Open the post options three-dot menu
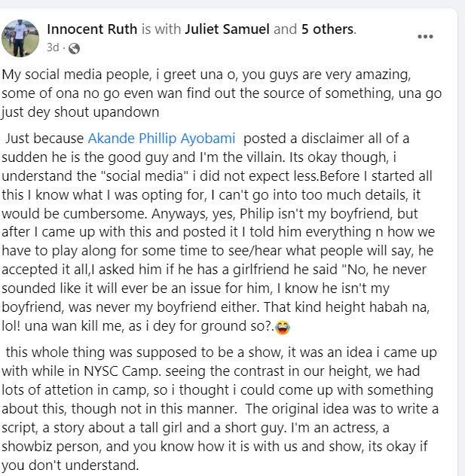Image resolution: width=465 pixels, height=476 pixels. click(425, 37)
